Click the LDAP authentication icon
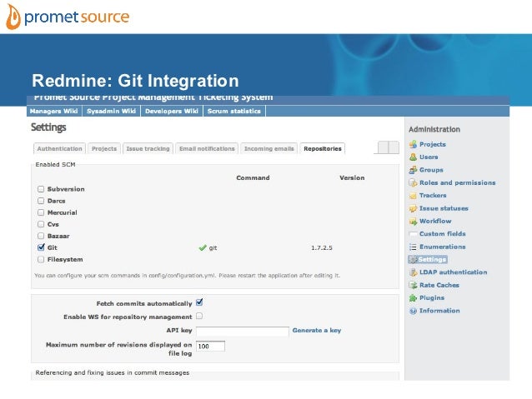The width and height of the screenshot is (532, 399). pyautogui.click(x=413, y=272)
